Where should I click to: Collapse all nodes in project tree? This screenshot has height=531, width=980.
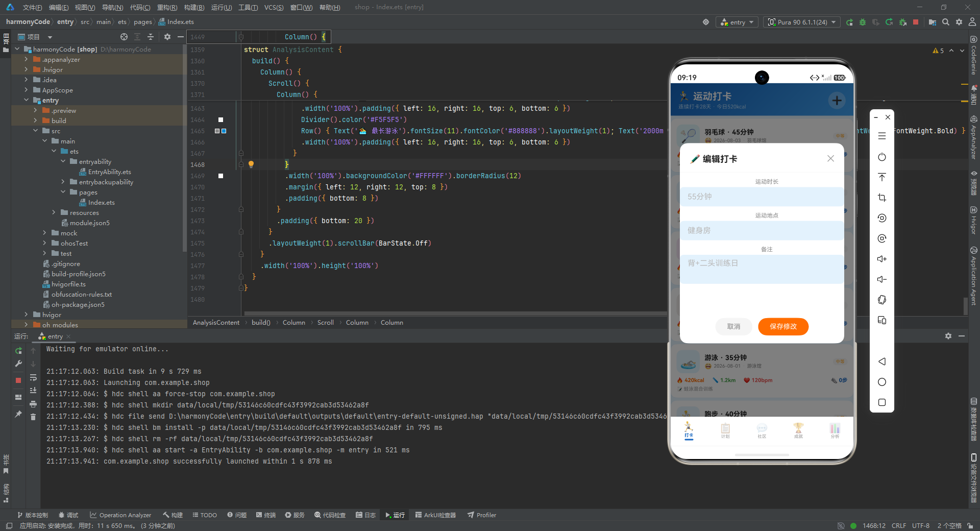click(151, 37)
